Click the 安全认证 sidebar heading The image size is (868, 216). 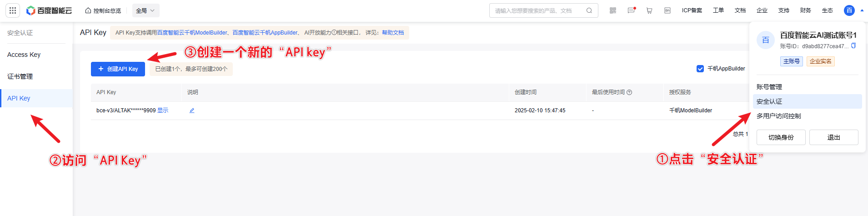pyautogui.click(x=20, y=33)
